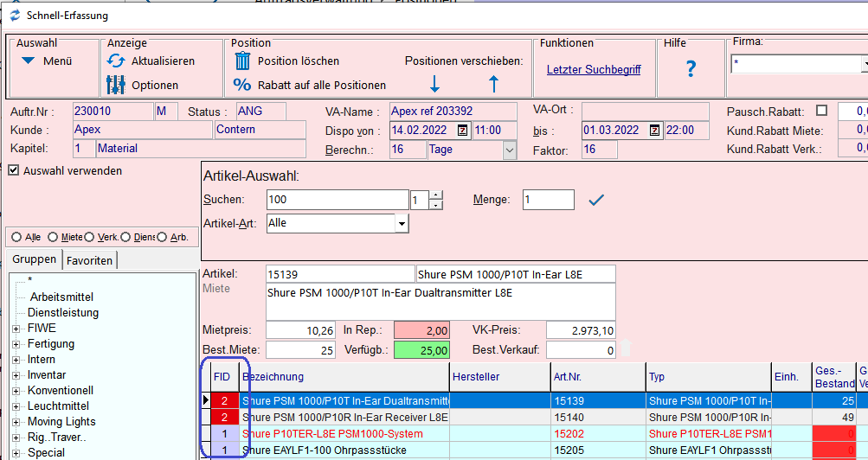Open the Berechn. Tage dropdown
Viewport: 868px width, 460px height.
tap(509, 150)
